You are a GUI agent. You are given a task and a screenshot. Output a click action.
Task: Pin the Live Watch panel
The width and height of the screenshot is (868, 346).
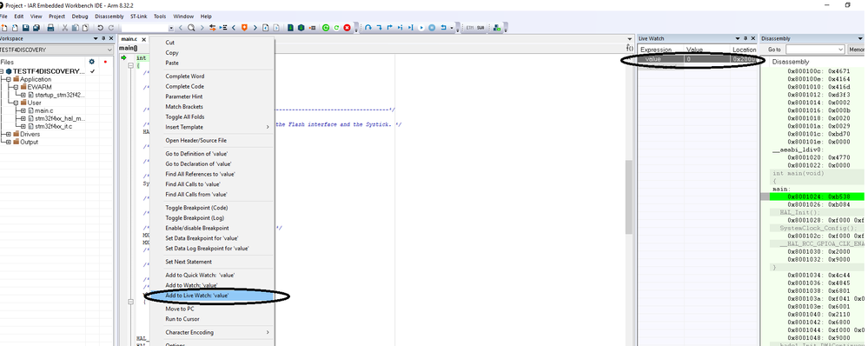pos(745,39)
